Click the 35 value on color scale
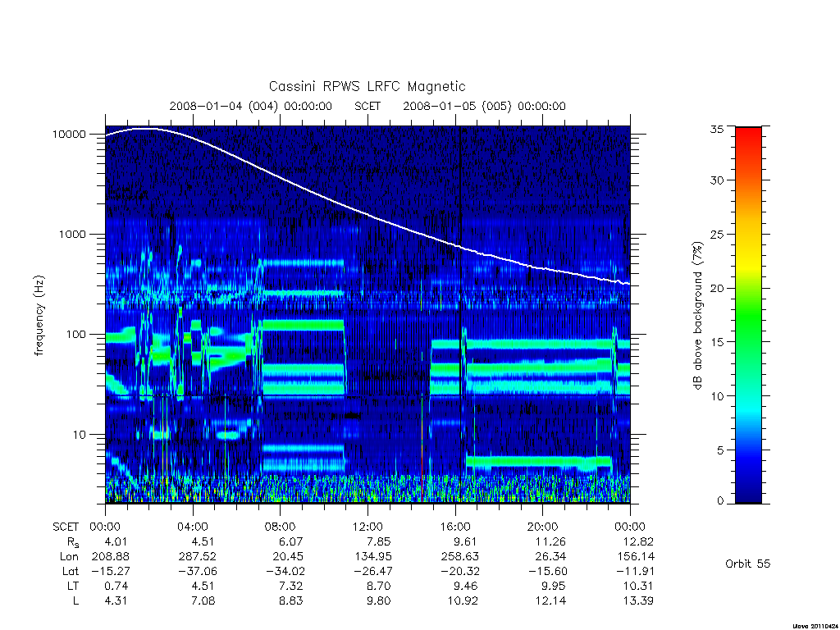 [x=716, y=129]
